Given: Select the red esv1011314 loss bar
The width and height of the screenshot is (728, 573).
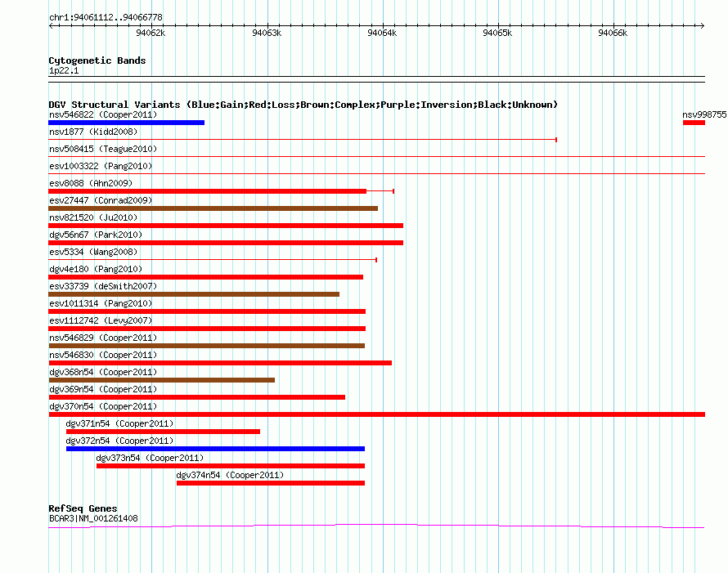Looking at the screenshot, I should click(207, 311).
